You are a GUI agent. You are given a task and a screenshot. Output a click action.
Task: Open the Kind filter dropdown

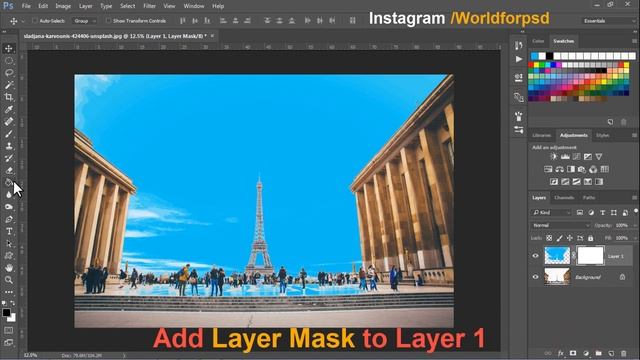click(x=551, y=213)
